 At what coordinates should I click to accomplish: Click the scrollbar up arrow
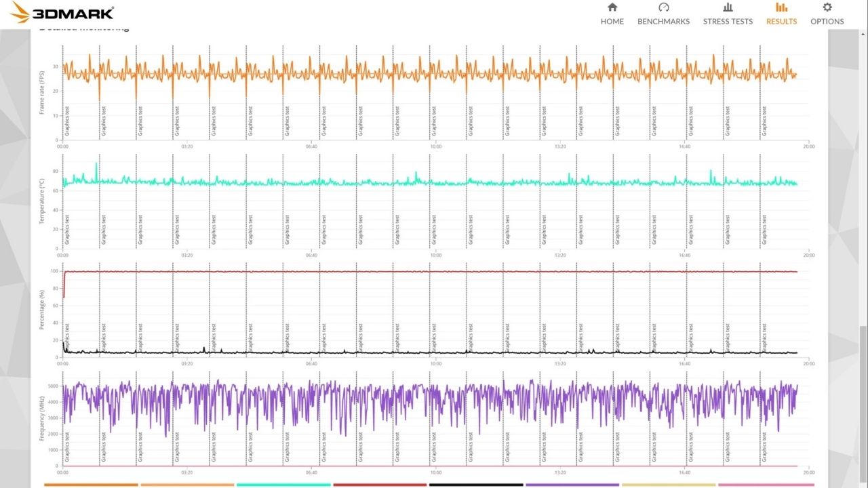click(x=863, y=34)
